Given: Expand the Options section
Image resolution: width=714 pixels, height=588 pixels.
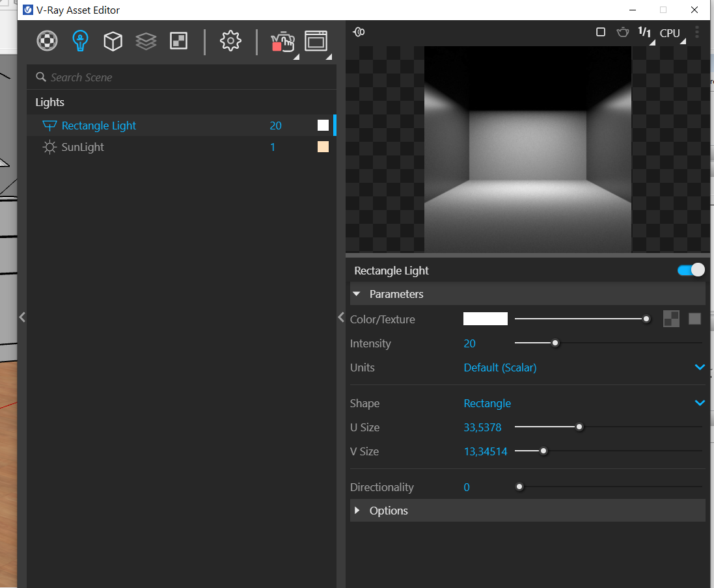Looking at the screenshot, I should click(x=389, y=511).
